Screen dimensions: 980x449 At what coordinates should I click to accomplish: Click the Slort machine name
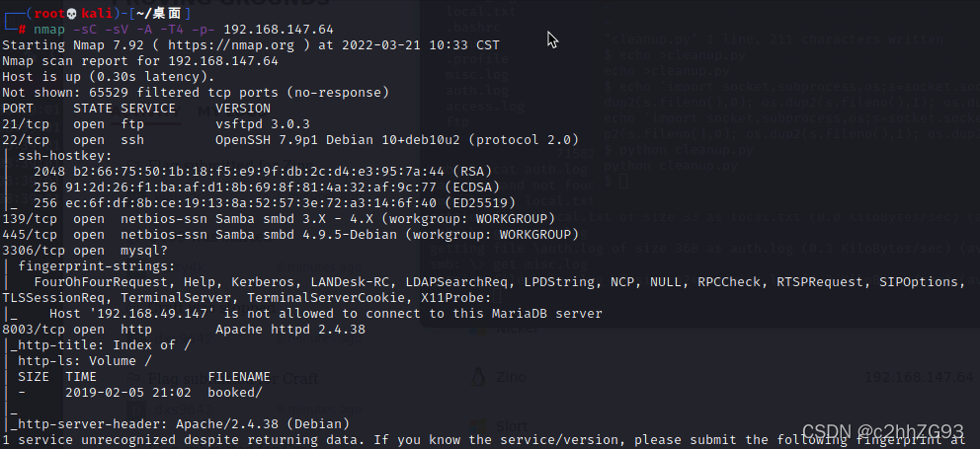(512, 426)
